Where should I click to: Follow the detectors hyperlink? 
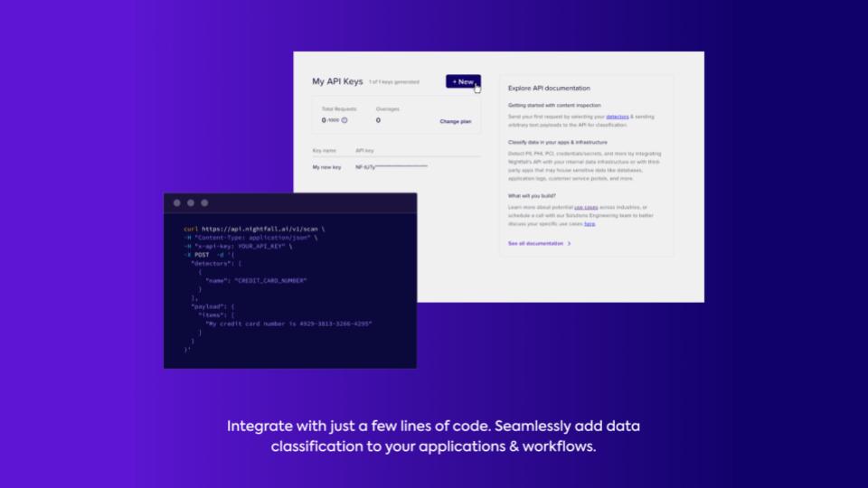[x=618, y=117]
